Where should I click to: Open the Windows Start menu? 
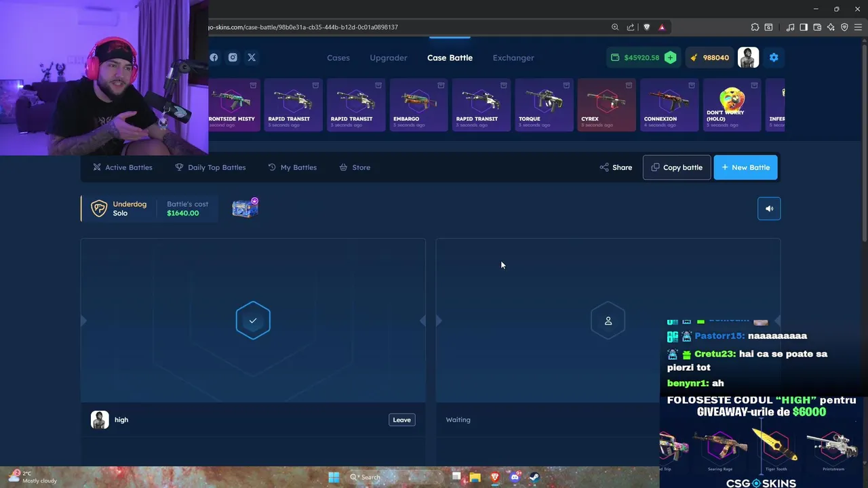334,477
